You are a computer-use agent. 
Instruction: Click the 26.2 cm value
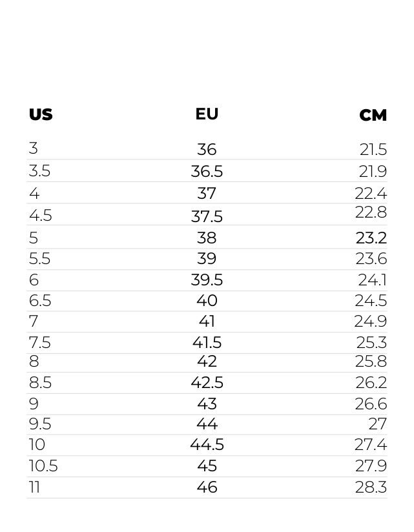[x=371, y=383]
